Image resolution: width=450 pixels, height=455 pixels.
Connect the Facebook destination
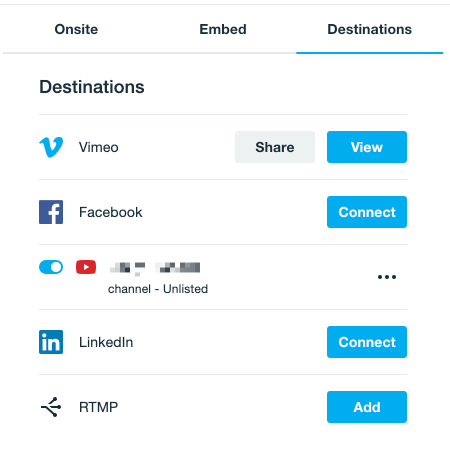coord(367,212)
